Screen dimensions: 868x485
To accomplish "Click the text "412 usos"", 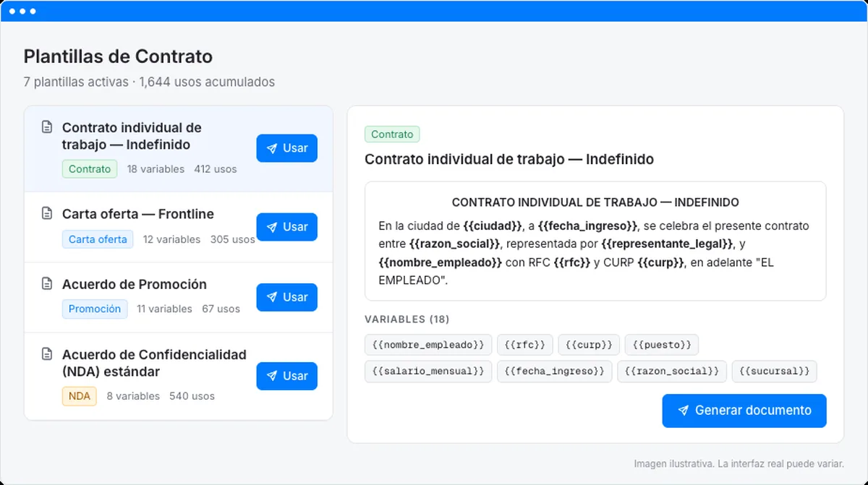I will pyautogui.click(x=216, y=169).
